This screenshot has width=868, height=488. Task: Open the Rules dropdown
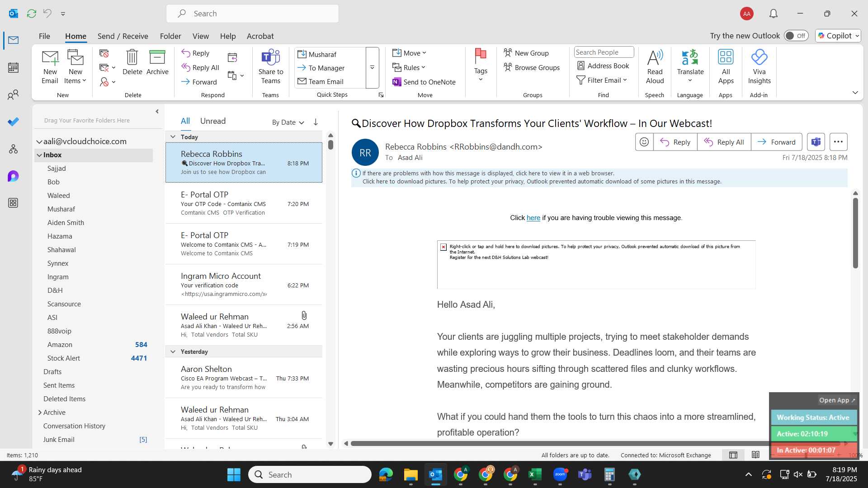(409, 68)
